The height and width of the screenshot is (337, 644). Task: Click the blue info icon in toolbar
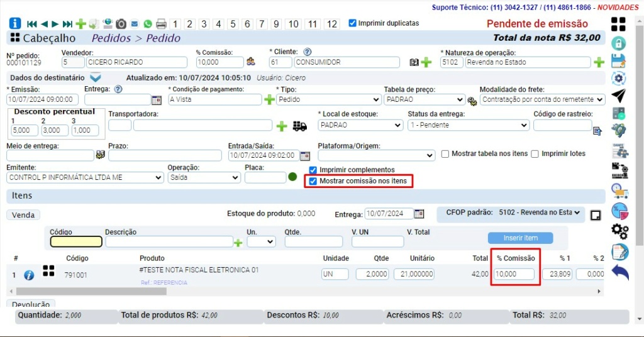coord(15,23)
